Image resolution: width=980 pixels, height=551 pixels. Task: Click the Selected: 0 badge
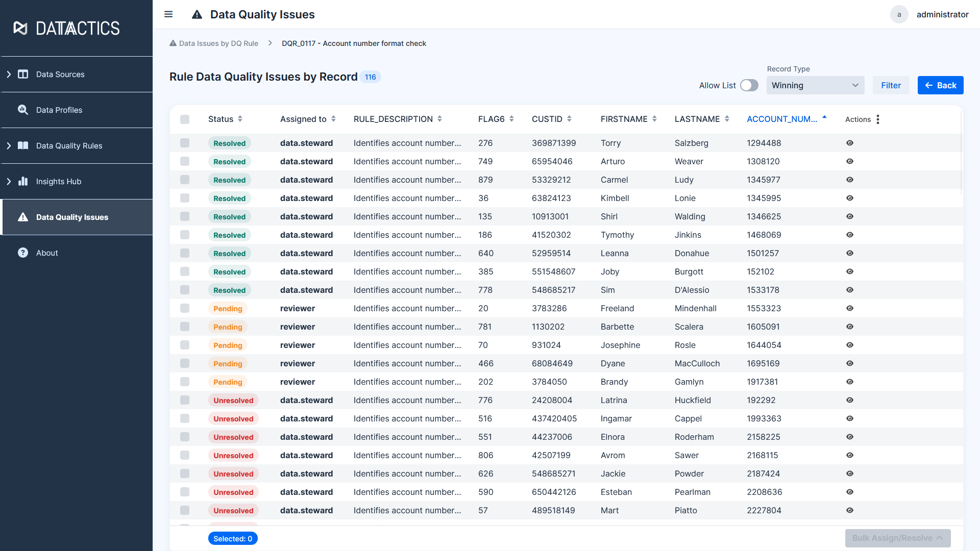coord(233,538)
